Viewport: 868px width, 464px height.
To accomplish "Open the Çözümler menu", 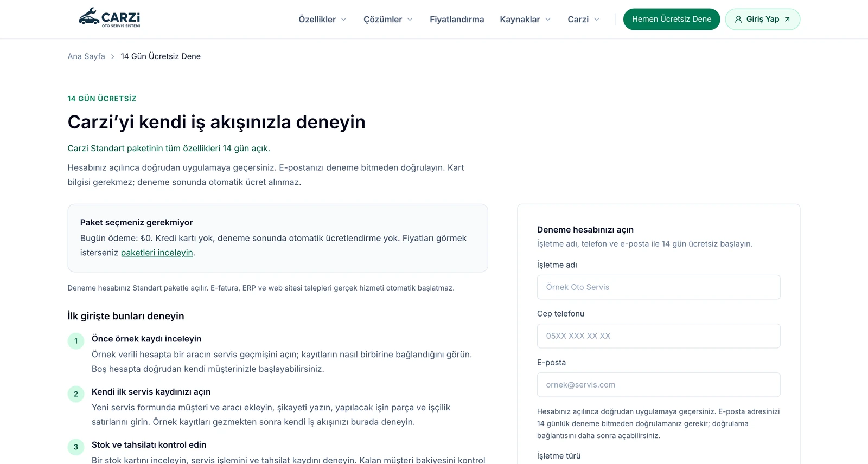I will [x=388, y=20].
